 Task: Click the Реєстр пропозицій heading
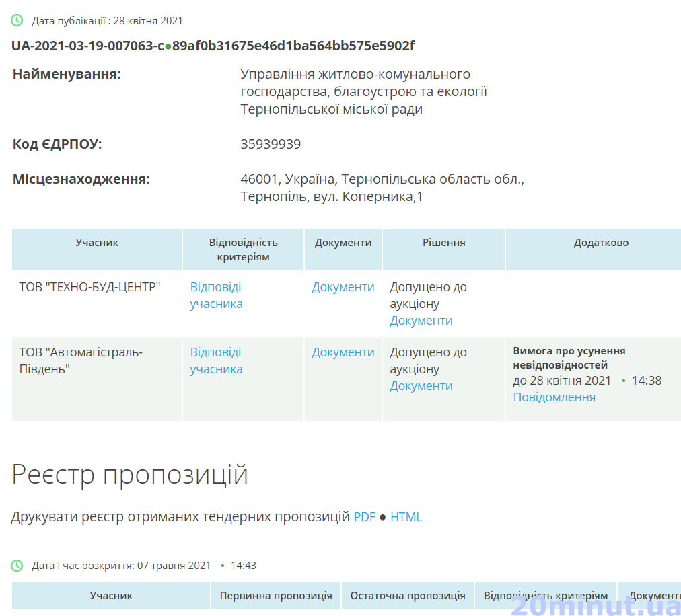click(x=130, y=475)
